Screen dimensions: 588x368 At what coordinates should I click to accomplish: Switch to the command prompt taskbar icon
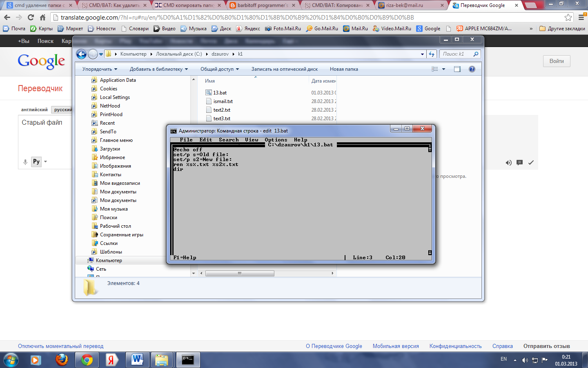point(188,360)
